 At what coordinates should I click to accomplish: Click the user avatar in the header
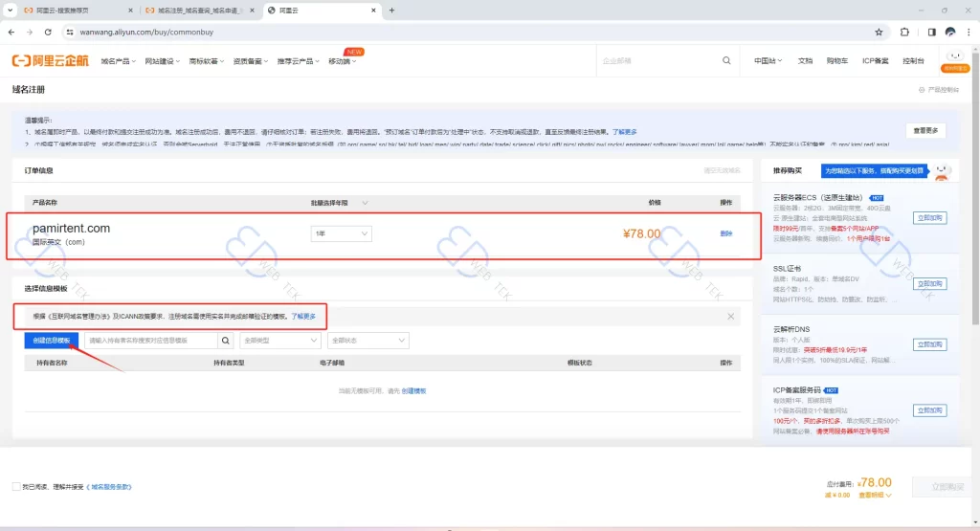coord(954,60)
